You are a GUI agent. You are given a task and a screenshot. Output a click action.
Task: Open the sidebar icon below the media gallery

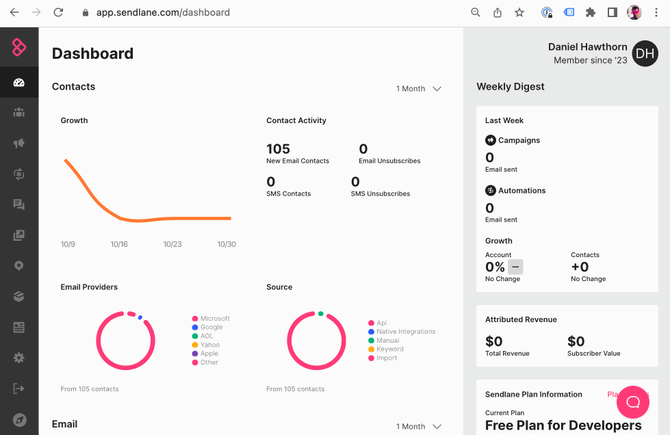[19, 266]
